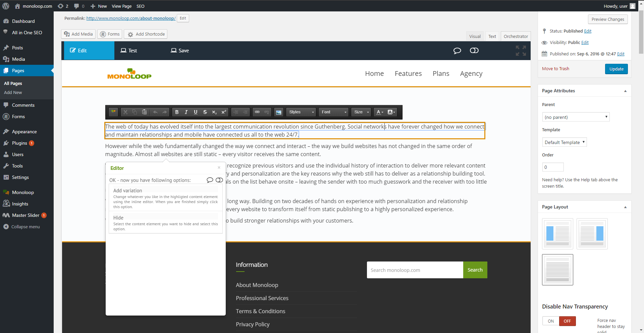Select the full-width page layout thumbnail
This screenshot has height=333, width=644.
coord(557,270)
